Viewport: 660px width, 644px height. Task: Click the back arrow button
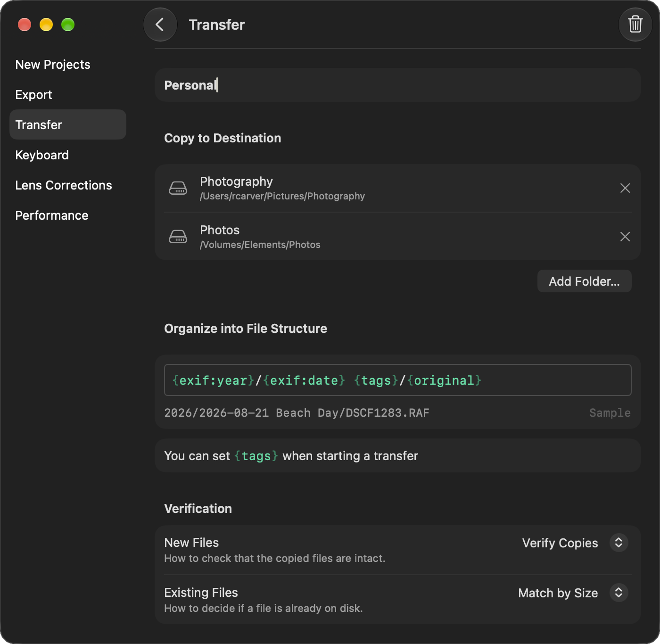[x=160, y=25]
